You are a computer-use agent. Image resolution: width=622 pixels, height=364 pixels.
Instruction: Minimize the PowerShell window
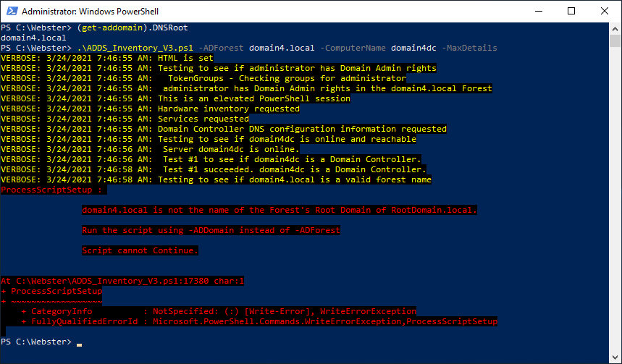click(539, 12)
